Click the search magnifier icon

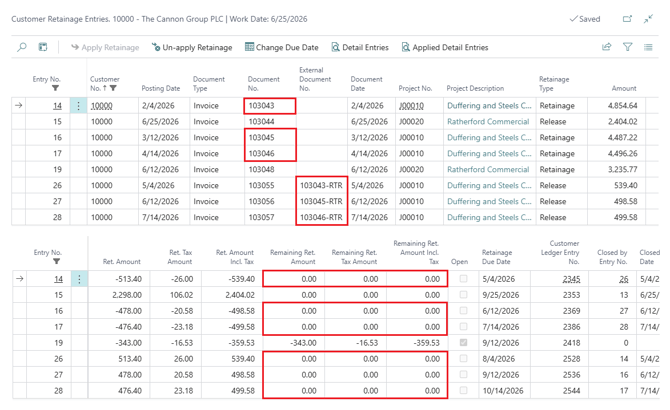pos(22,47)
